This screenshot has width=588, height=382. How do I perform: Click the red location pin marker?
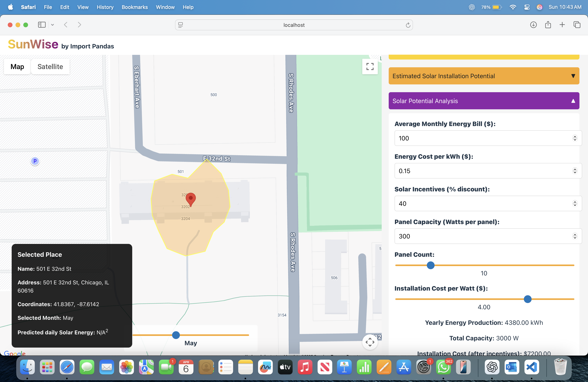(x=191, y=199)
